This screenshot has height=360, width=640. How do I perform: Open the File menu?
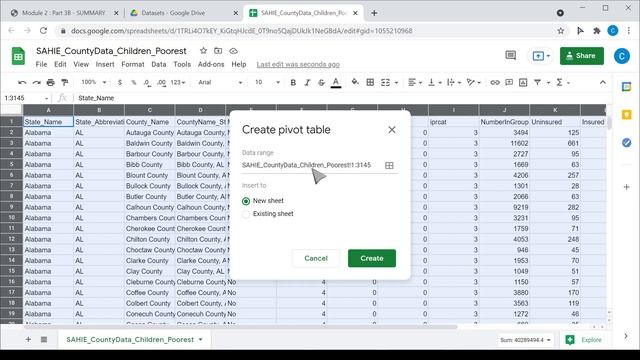[x=41, y=64]
